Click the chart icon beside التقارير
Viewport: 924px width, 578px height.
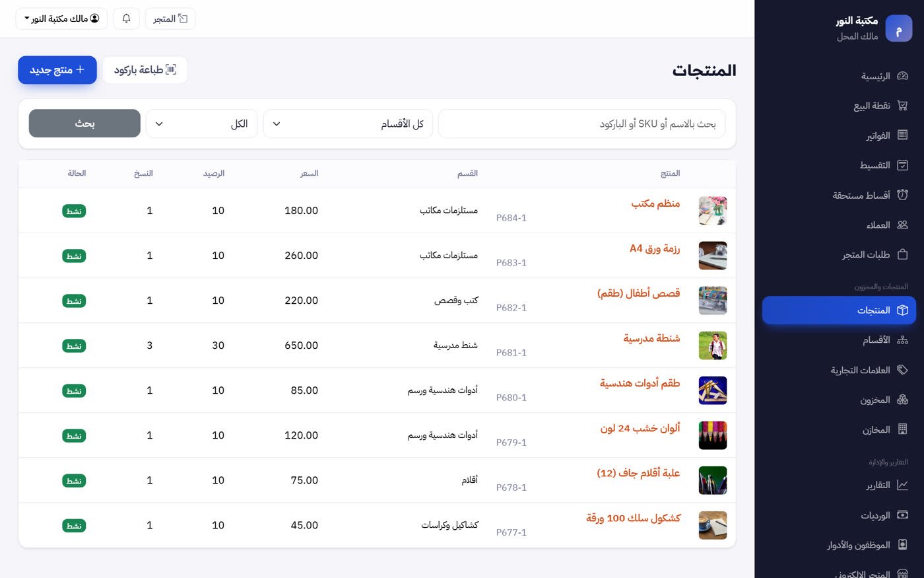(902, 485)
